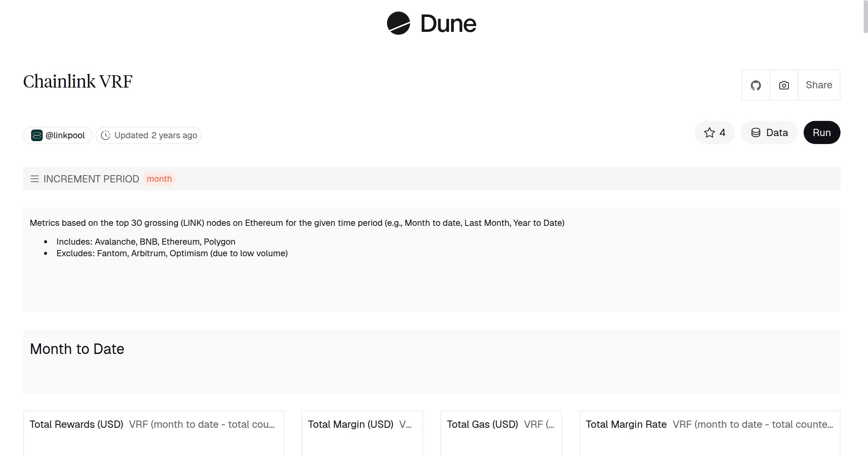The width and height of the screenshot is (868, 456).
Task: Open the @linkpool profile link
Action: pyautogui.click(x=65, y=135)
